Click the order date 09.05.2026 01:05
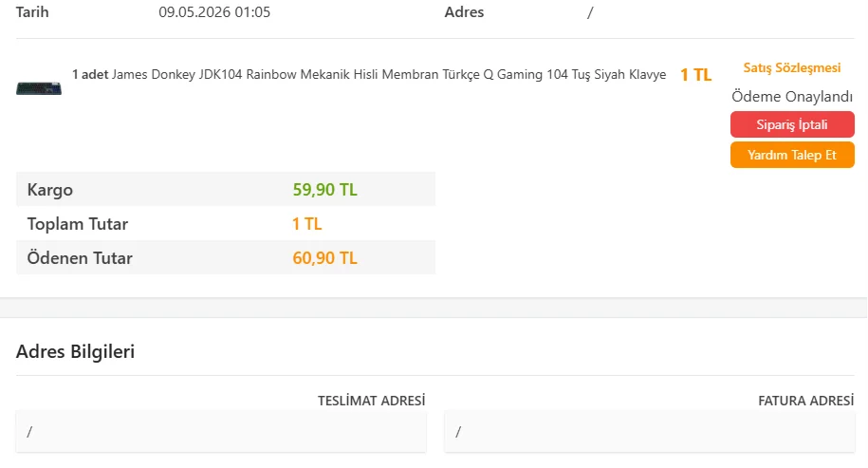 (x=214, y=12)
